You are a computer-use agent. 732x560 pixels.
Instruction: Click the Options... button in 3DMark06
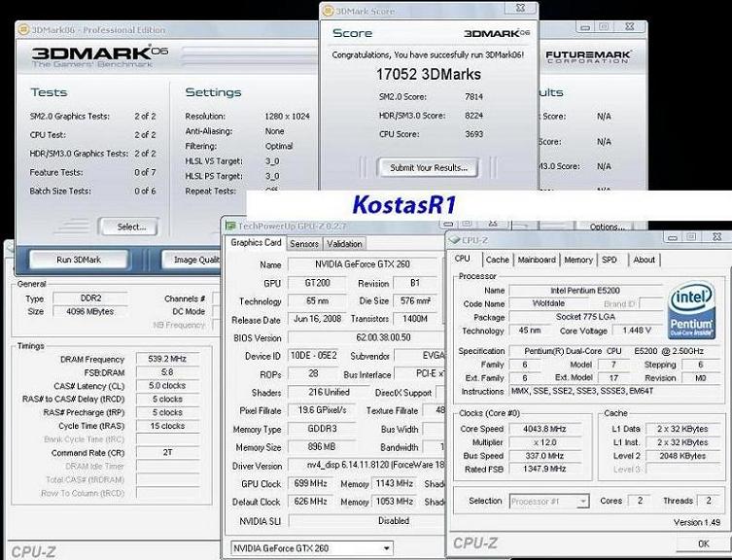(607, 227)
